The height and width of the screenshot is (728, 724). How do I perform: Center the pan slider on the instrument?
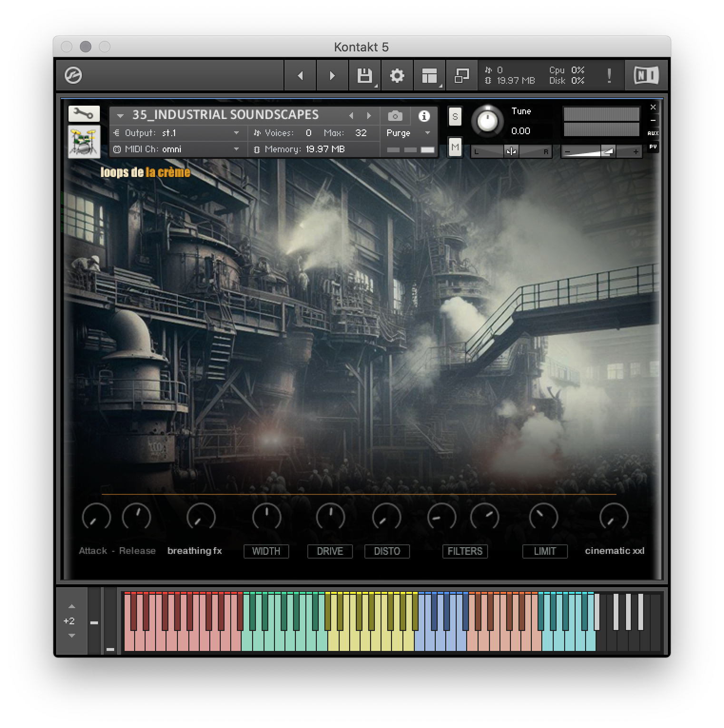coord(511,151)
